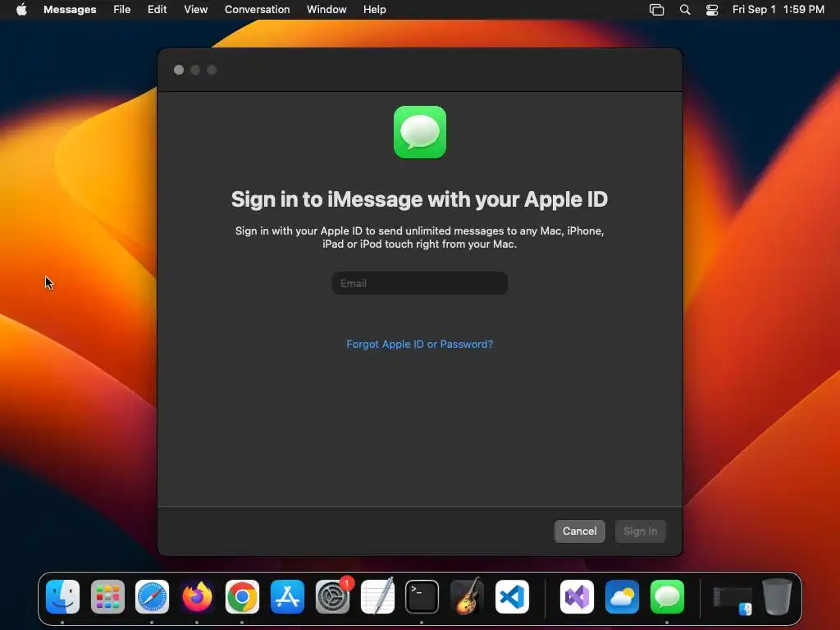Click the green Messages logo in dialog
The width and height of the screenshot is (840, 630).
(x=420, y=132)
